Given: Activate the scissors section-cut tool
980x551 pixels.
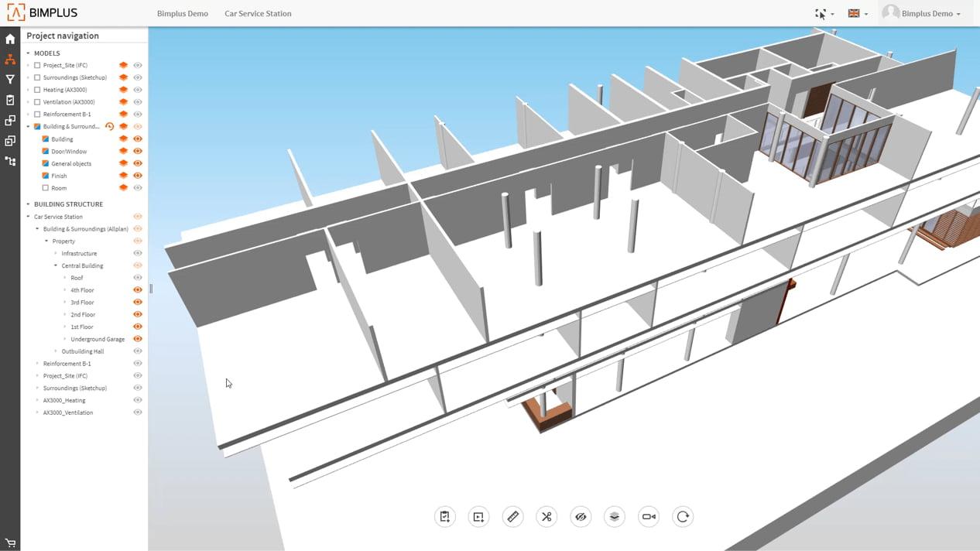Looking at the screenshot, I should 547,517.
